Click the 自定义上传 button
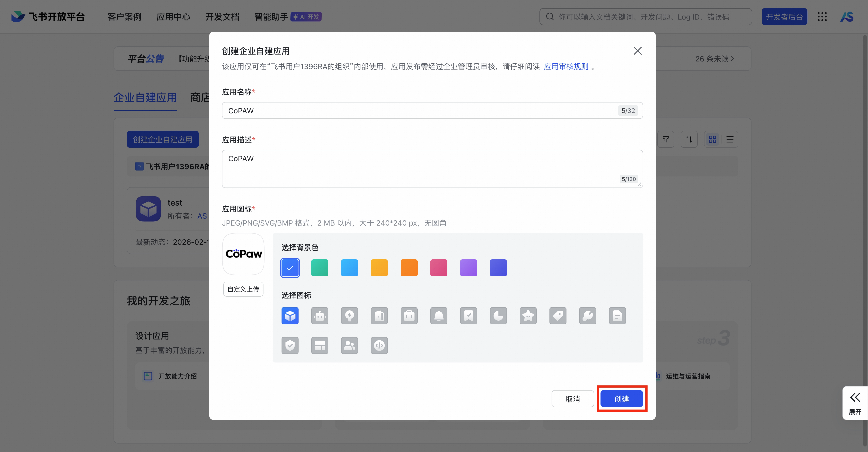The height and width of the screenshot is (452, 868). pyautogui.click(x=243, y=289)
